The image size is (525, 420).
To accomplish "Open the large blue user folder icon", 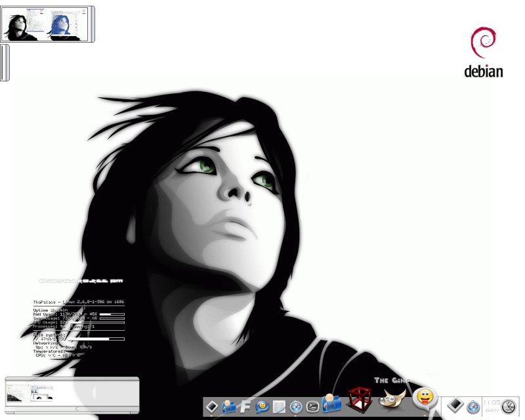I will pyautogui.click(x=331, y=403).
